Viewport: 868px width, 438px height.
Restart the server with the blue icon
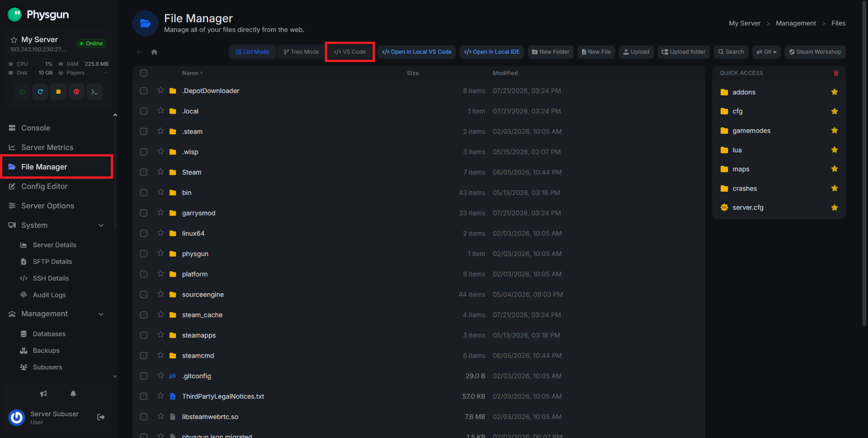click(40, 92)
